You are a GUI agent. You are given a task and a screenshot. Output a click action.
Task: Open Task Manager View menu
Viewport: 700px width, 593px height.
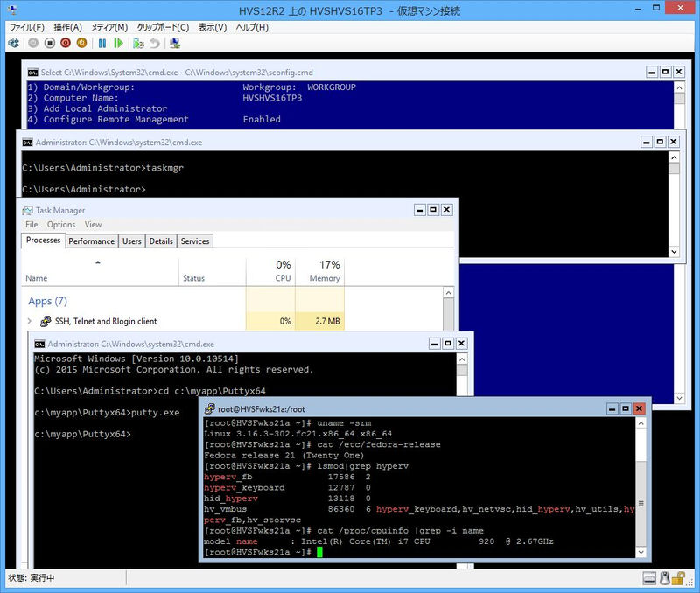coord(94,225)
